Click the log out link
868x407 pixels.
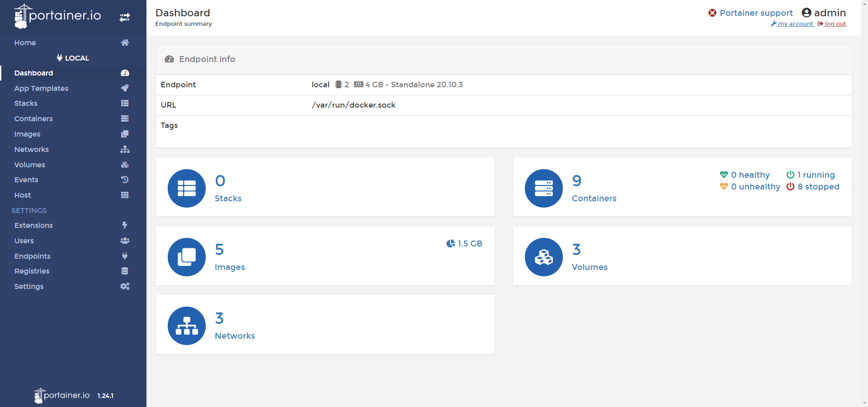pyautogui.click(x=835, y=24)
